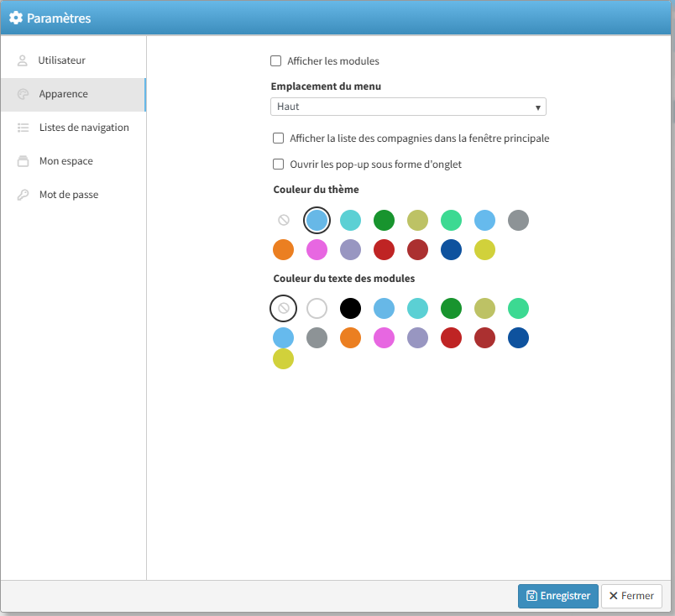Enable the Afficher les modules checkbox

click(275, 60)
